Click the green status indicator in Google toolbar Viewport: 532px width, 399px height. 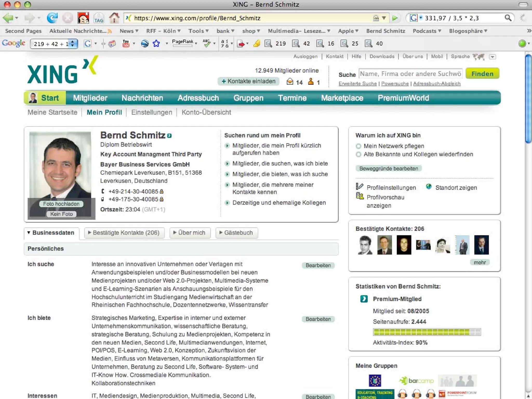tap(522, 44)
